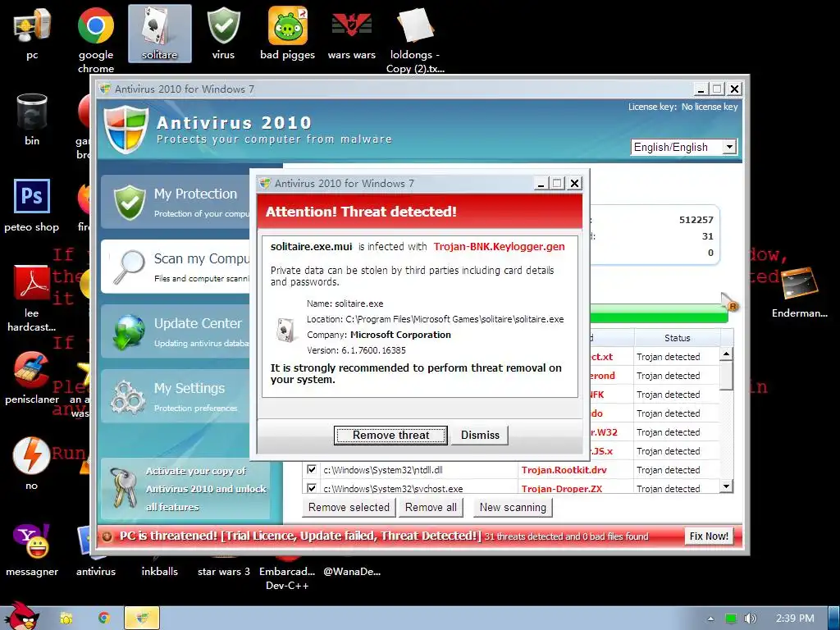Select the Antivirus taskbar button
840x630 pixels.
(142, 619)
